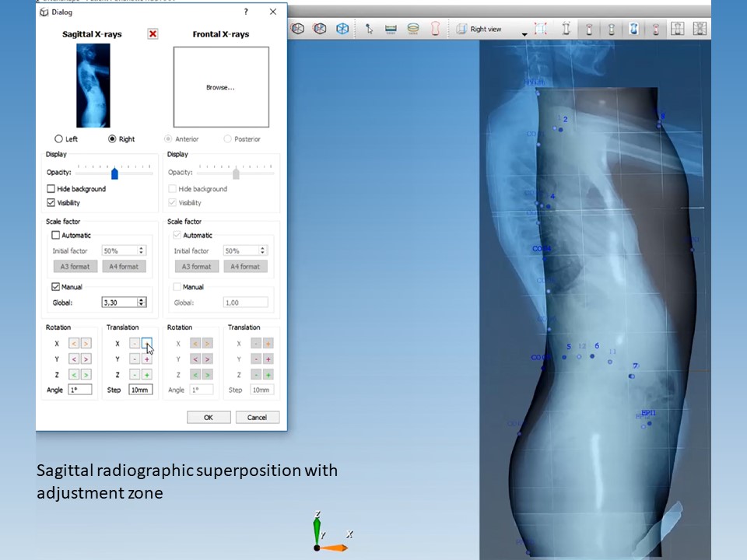Enable sagittal Hide background checkbox

coord(51,188)
